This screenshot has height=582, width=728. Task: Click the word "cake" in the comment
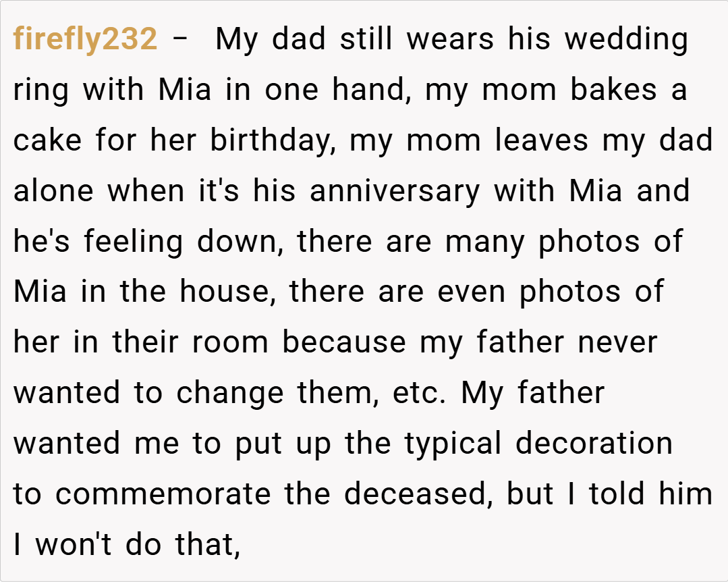[47, 141]
